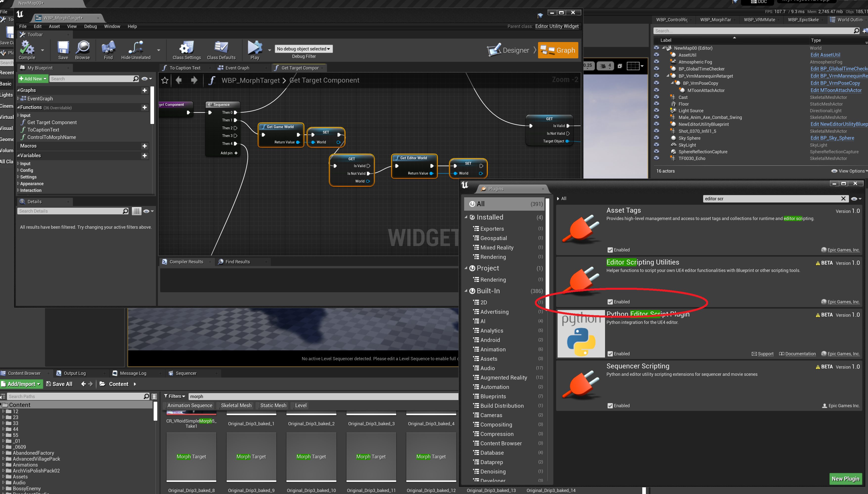Open the Edit BP_Sky_Sphere link

pyautogui.click(x=832, y=138)
